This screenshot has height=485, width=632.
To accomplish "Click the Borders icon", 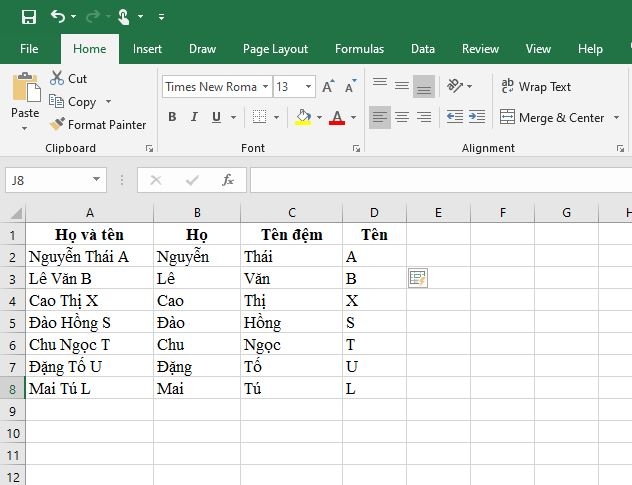I will [259, 117].
